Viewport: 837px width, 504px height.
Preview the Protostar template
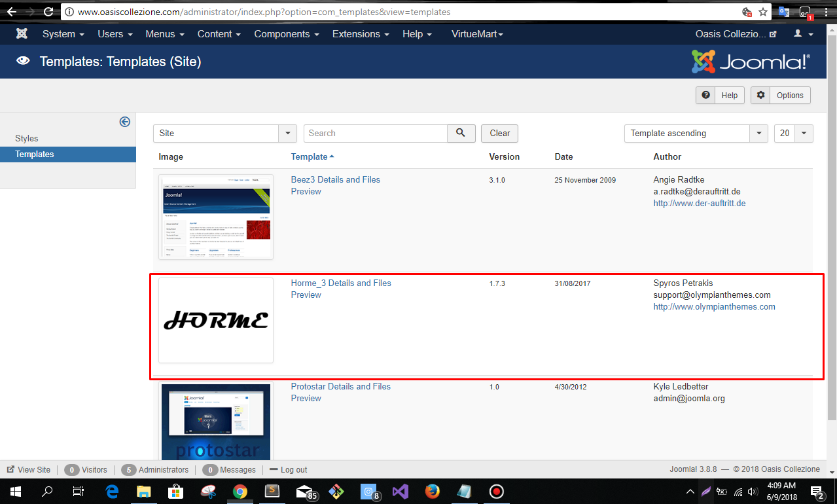(x=306, y=398)
